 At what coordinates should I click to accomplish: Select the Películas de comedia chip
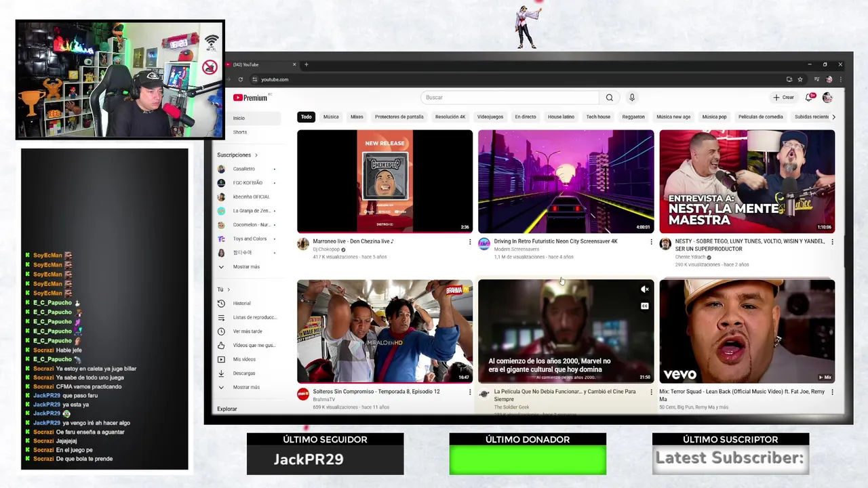pos(760,117)
